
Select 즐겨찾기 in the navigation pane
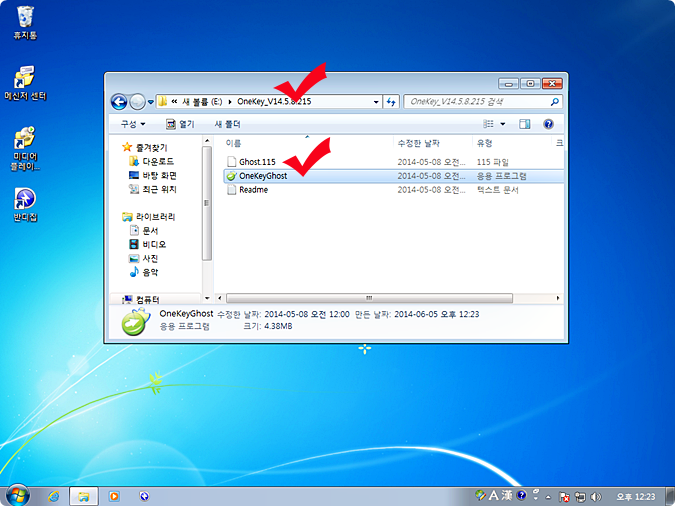point(145,147)
